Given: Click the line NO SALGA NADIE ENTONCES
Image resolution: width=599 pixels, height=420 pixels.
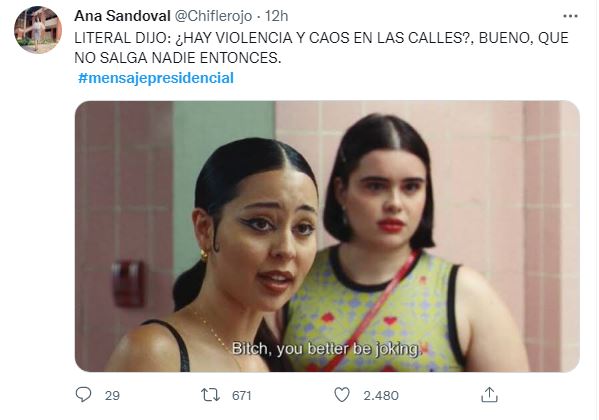Looking at the screenshot, I should (178, 58).
